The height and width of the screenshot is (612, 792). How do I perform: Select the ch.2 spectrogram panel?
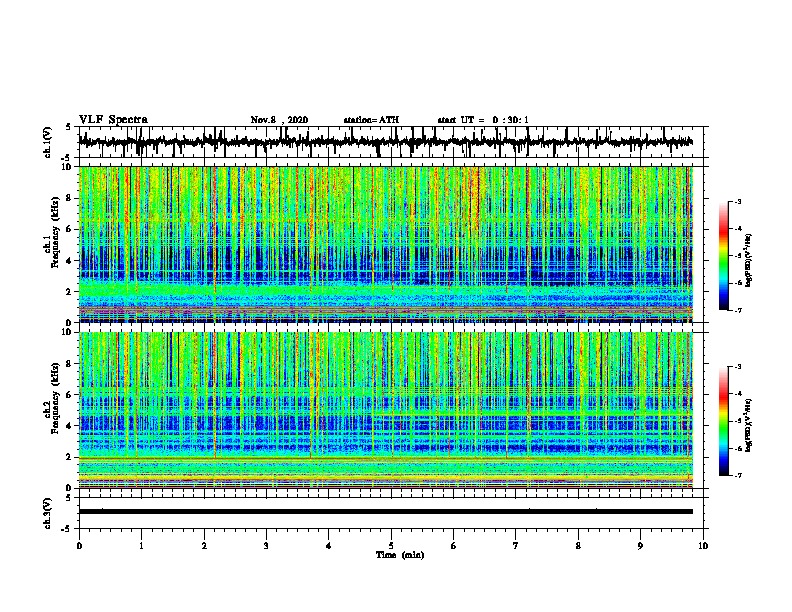click(x=386, y=410)
